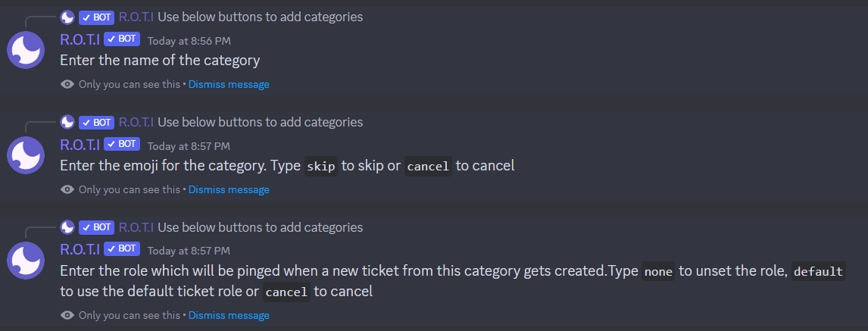Jump to replied message above role ping prompt
868x331 pixels.
(261, 227)
